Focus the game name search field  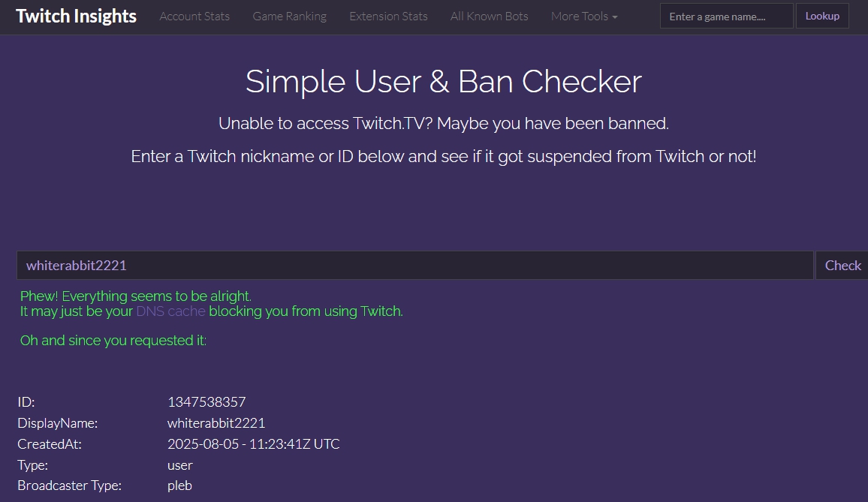point(725,16)
